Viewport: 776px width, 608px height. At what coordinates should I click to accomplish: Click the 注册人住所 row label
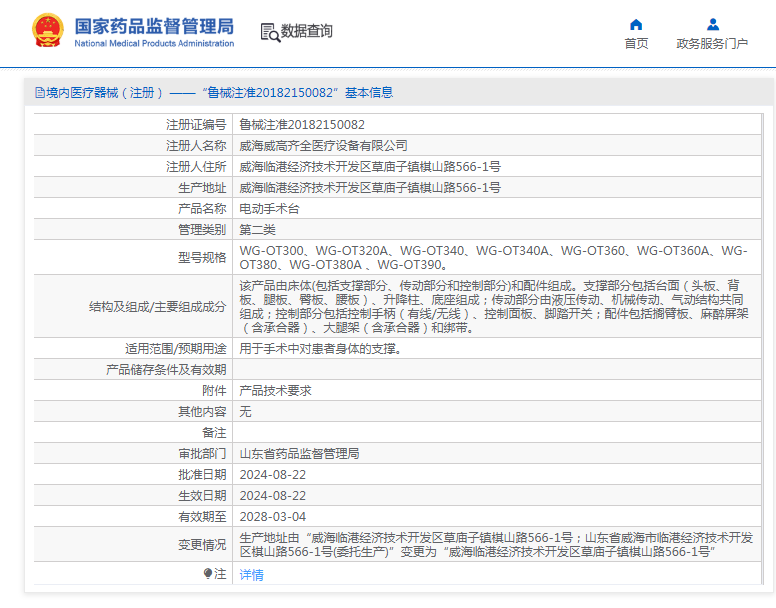click(196, 167)
